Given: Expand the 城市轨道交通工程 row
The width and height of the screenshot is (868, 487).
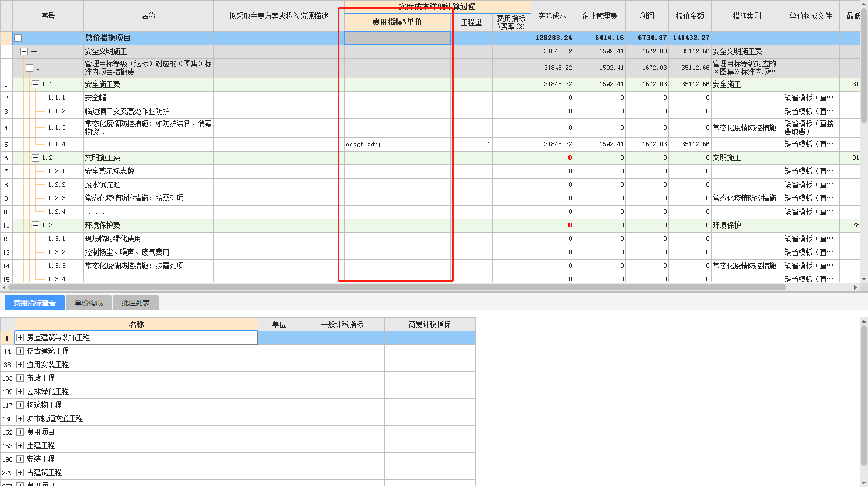Looking at the screenshot, I should point(20,418).
